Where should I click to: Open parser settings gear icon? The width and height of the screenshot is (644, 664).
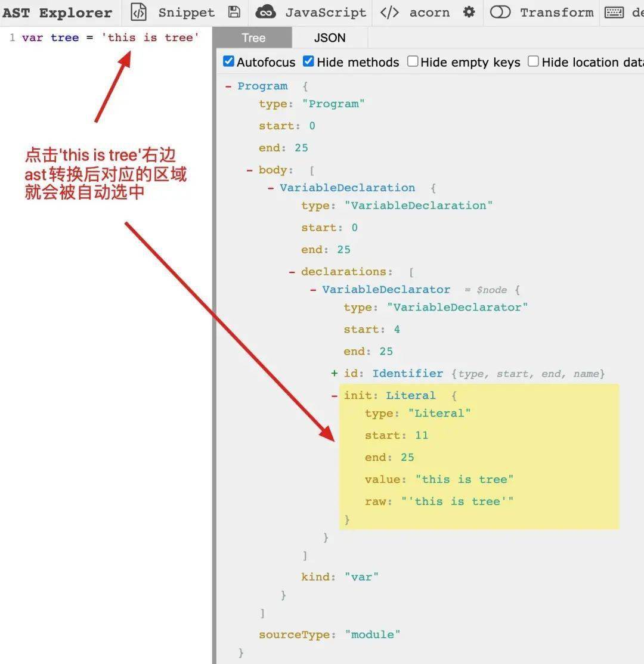point(469,12)
